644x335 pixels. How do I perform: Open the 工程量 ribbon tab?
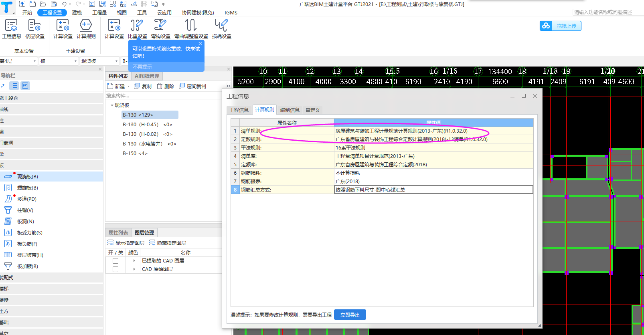click(99, 12)
